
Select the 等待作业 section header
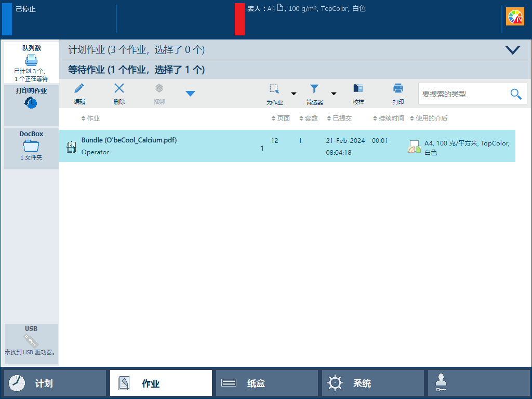tap(295, 69)
